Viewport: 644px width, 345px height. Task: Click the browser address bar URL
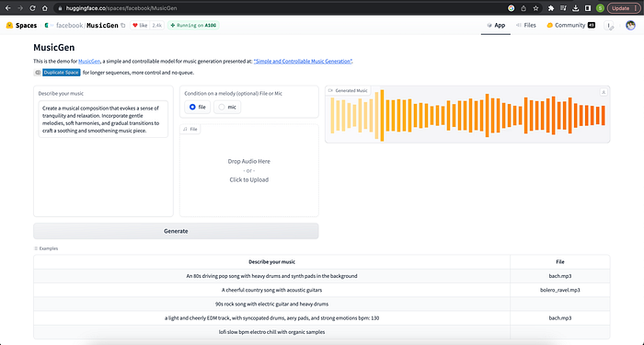coord(121,8)
